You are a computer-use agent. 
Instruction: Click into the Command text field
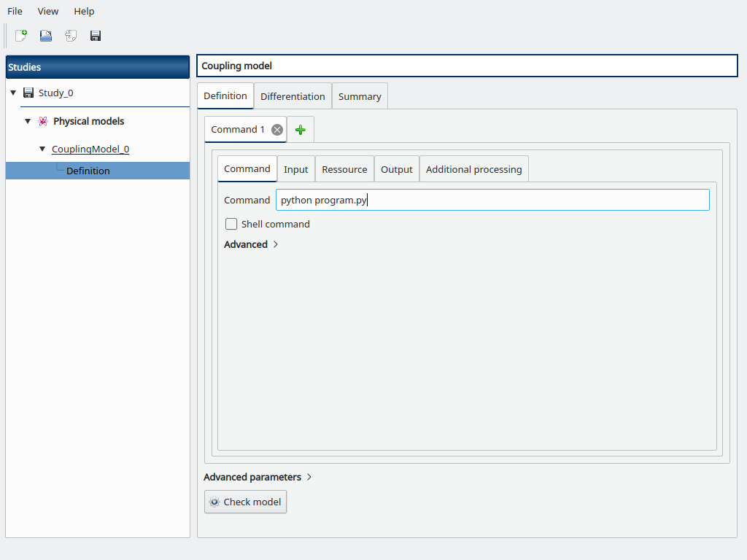[492, 201]
